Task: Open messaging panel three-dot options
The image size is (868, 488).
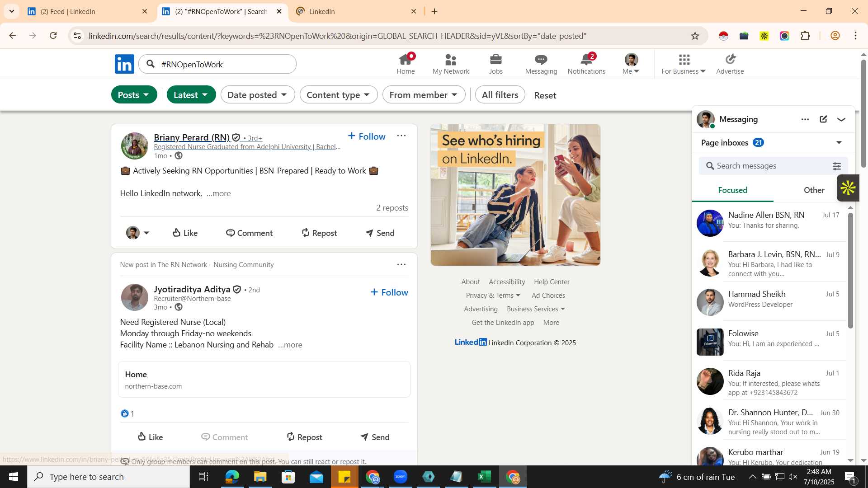Action: 805,119
